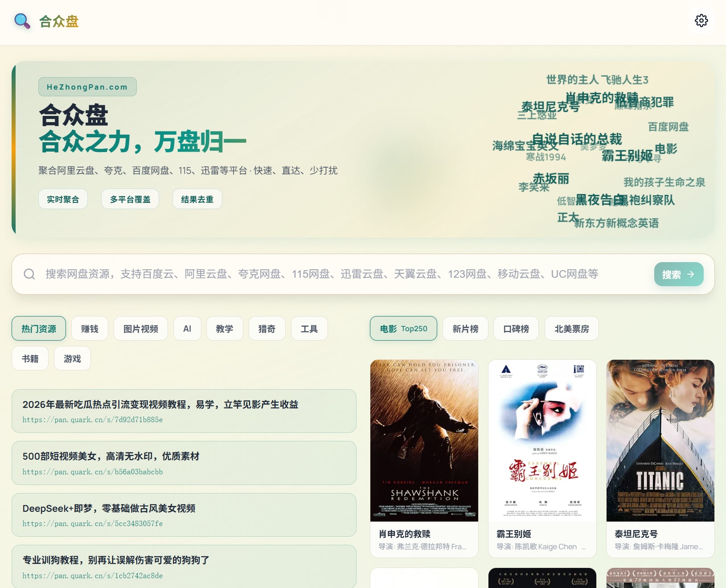Switch to the AI category tab
The width and height of the screenshot is (726, 588).
point(187,329)
